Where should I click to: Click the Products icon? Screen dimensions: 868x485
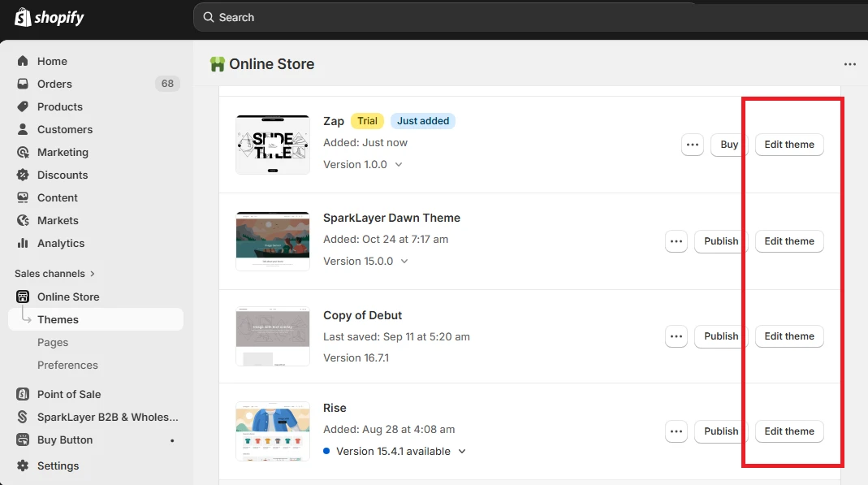[x=24, y=106]
